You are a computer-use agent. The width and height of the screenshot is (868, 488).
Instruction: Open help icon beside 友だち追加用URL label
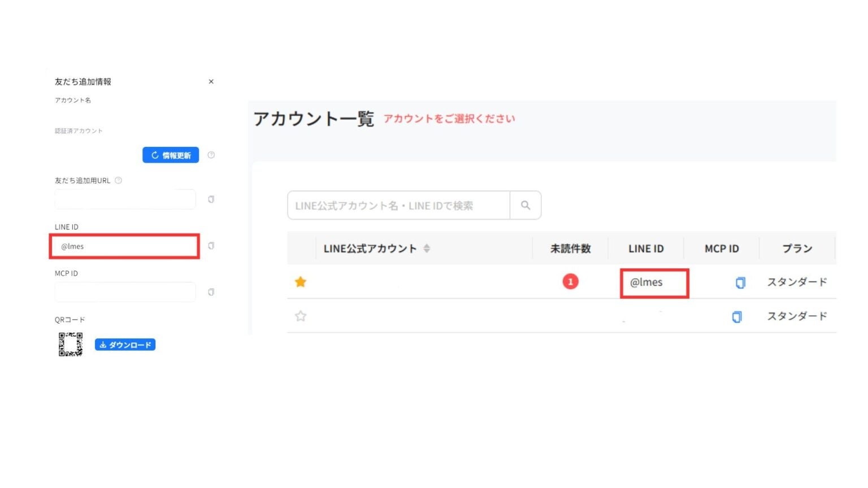pyautogui.click(x=118, y=181)
